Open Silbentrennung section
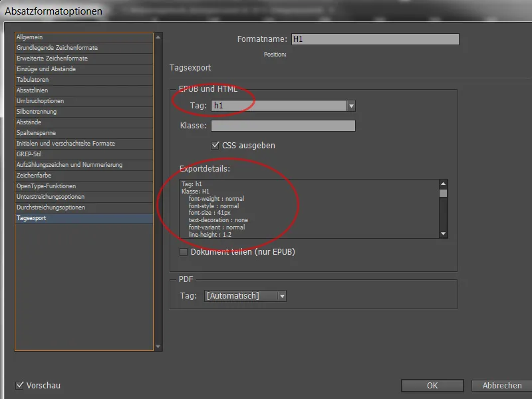The width and height of the screenshot is (532, 399). tap(84, 112)
